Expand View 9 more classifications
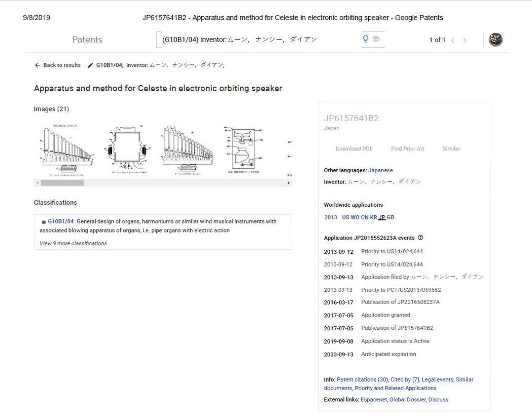The image size is (532, 420). [73, 243]
